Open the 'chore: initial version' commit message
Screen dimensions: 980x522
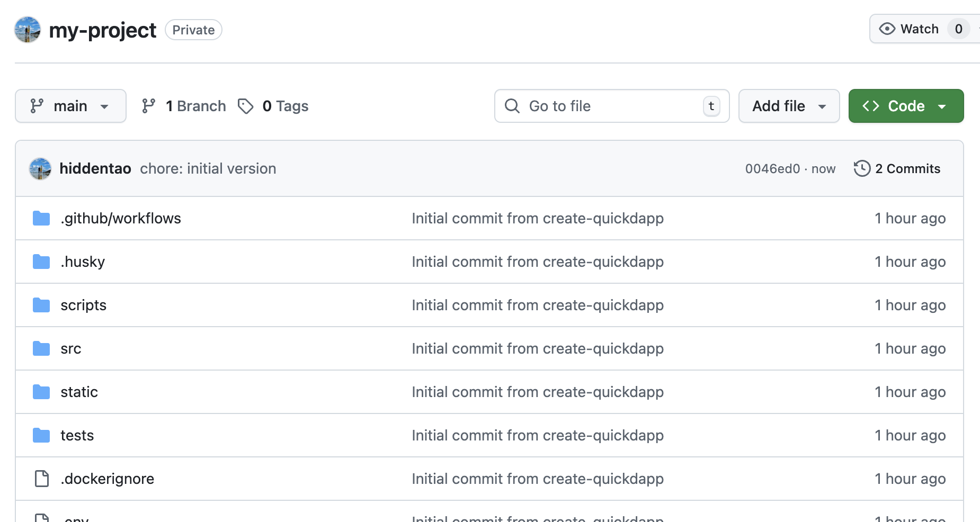(208, 169)
